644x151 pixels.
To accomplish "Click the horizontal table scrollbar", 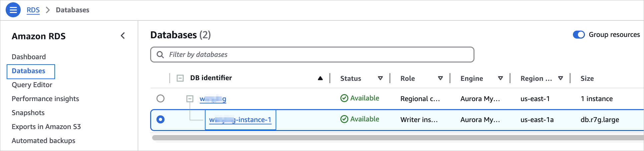I will tap(397, 138).
